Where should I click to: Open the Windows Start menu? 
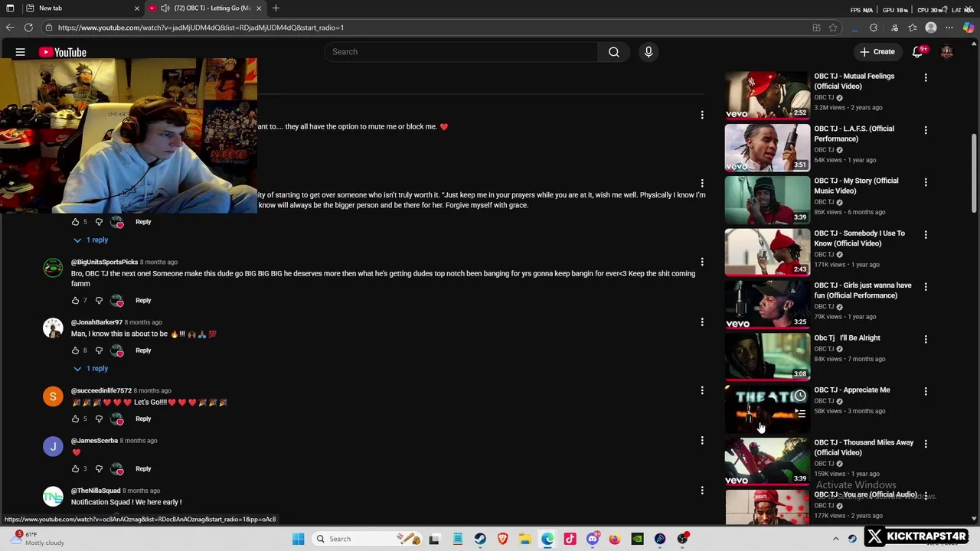(299, 539)
